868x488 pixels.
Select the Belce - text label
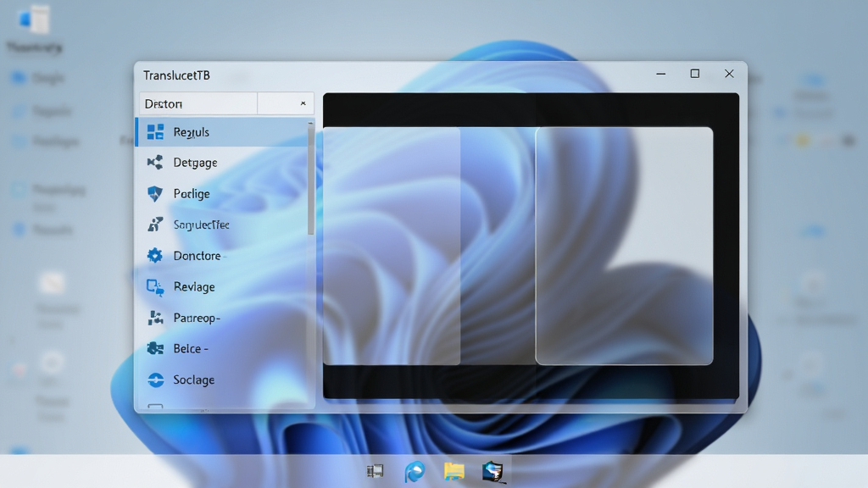point(191,348)
